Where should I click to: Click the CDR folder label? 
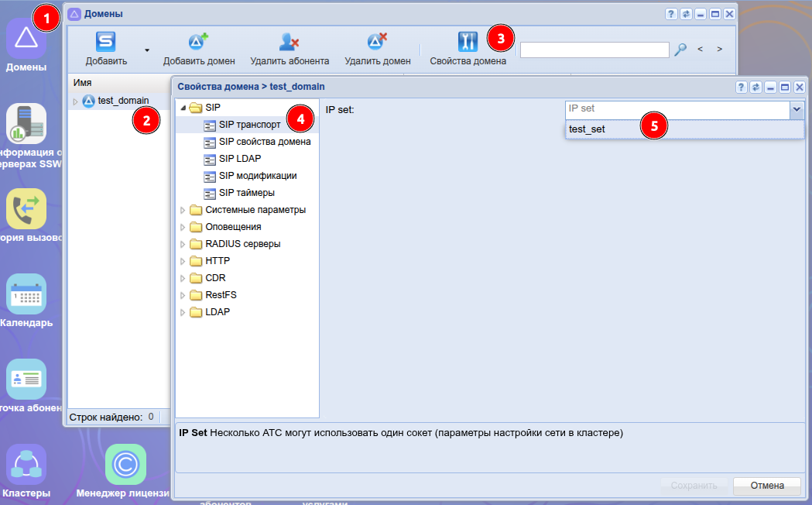pyautogui.click(x=215, y=279)
